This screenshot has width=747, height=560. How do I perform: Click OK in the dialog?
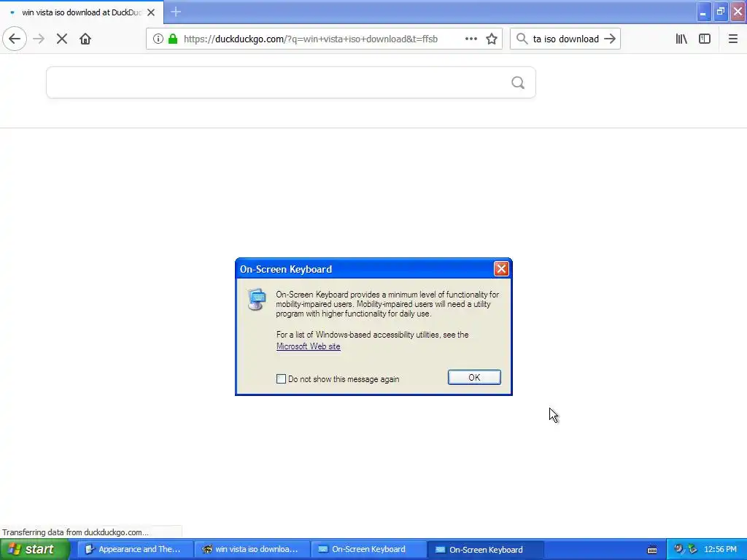pos(474,377)
